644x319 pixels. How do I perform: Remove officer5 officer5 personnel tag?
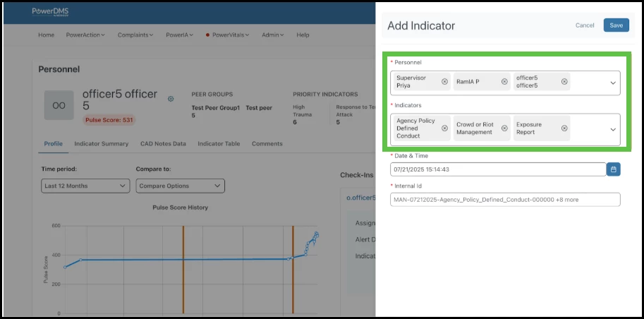coord(564,82)
